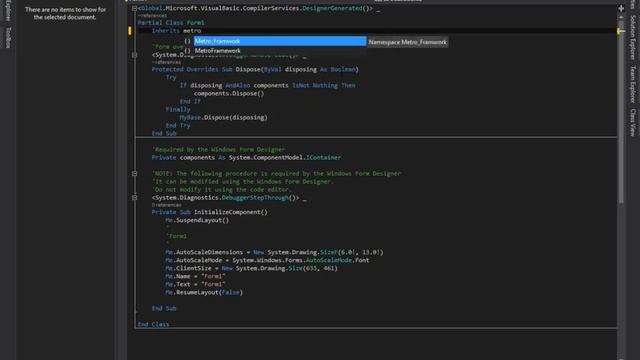Place cursor after 'Inherits metro' text
Viewport: 640px width, 360px height.
coord(201,31)
